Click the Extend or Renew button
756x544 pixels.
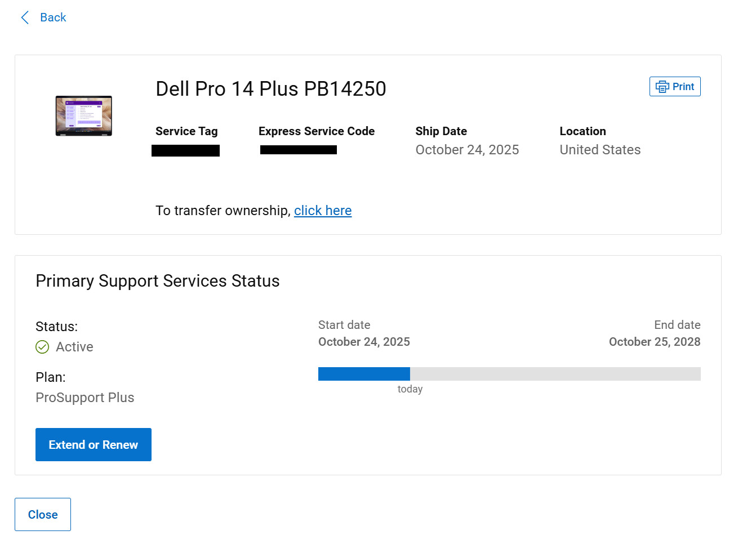click(x=94, y=445)
